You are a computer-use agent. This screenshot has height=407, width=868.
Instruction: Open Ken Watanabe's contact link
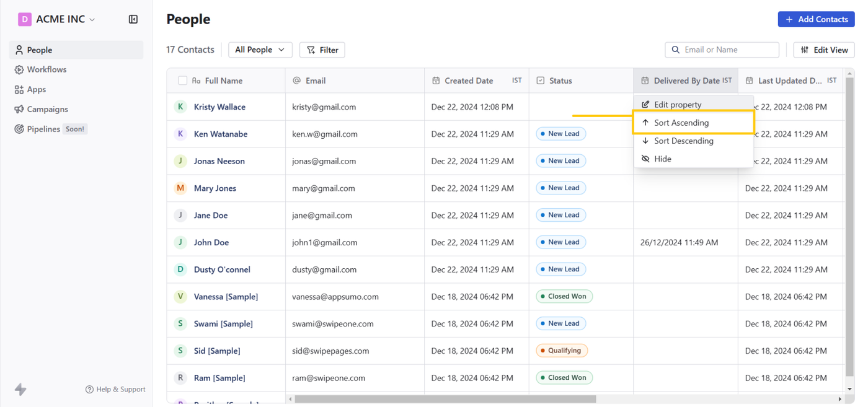tap(221, 134)
